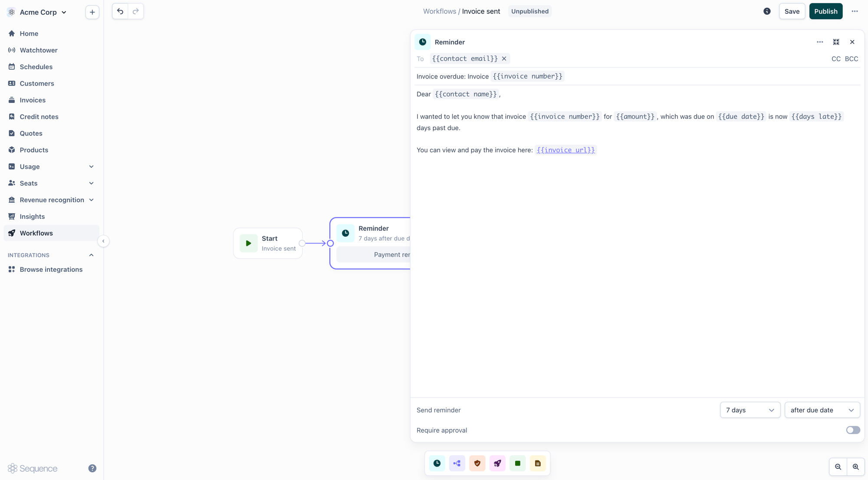Click the {{contact name}} variable in body
The height and width of the screenshot is (480, 868).
(466, 94)
